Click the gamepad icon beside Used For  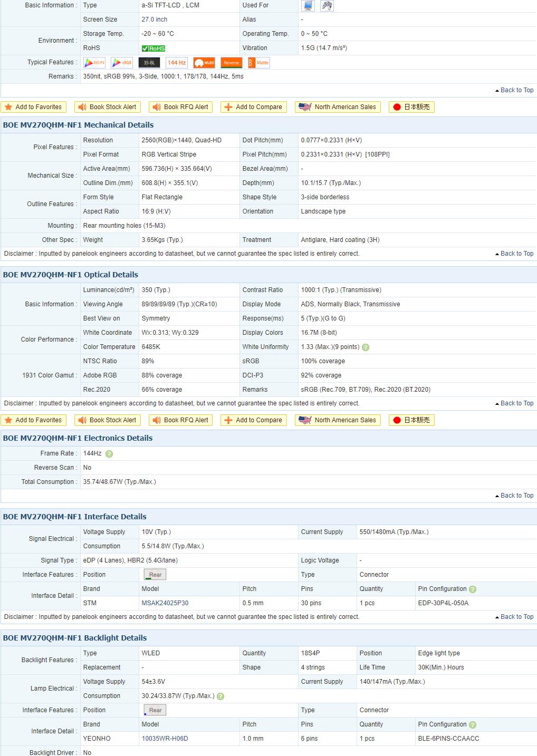point(328,6)
